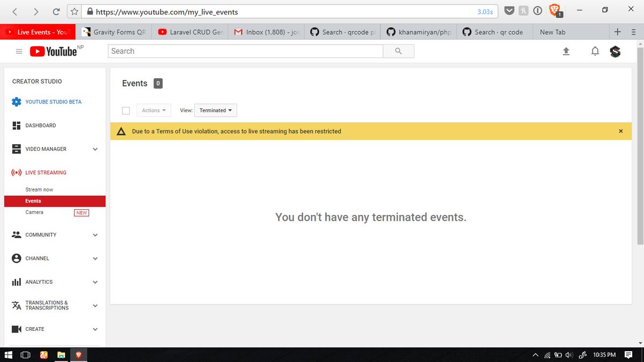Screen dimensions: 644x362
Task: Open the Action Center notification icon
Action: [x=628, y=354]
